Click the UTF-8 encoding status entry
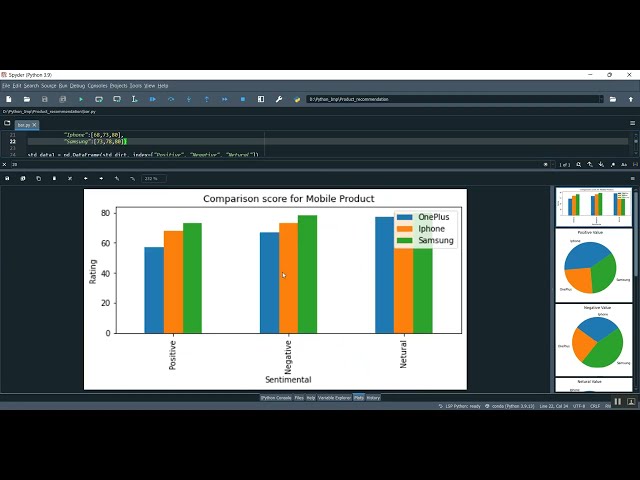Viewport: 640px width, 480px height. pos(579,406)
